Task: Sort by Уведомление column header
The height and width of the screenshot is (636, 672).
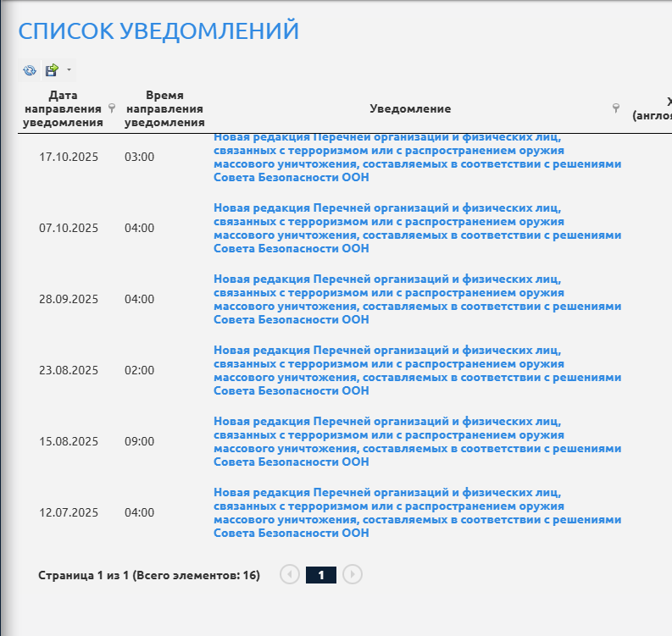Action: (x=410, y=108)
